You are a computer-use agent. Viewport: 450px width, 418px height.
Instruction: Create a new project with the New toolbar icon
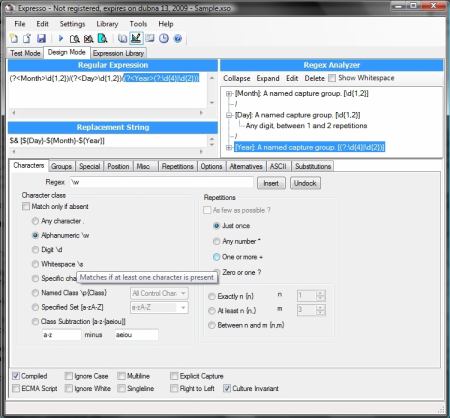14,39
